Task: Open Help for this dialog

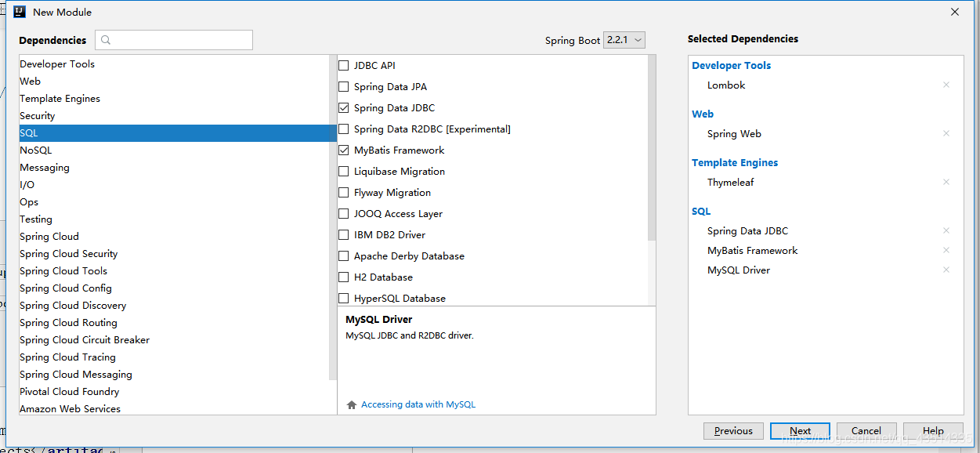Action: [x=933, y=430]
